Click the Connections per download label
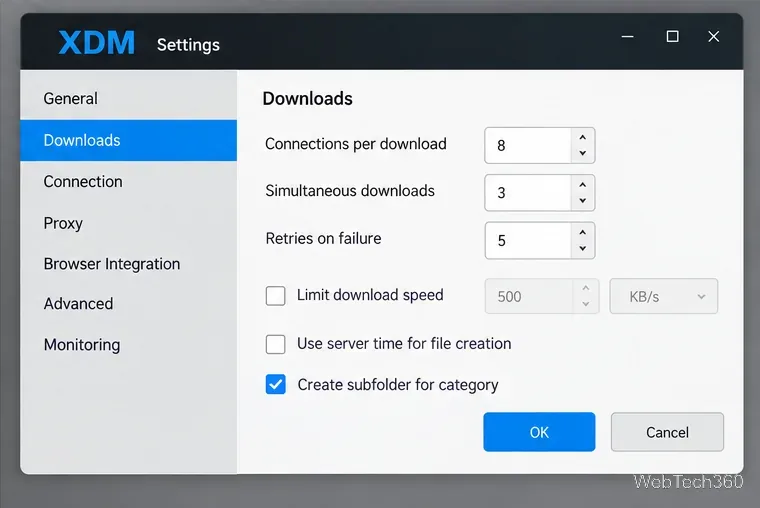 tap(355, 144)
